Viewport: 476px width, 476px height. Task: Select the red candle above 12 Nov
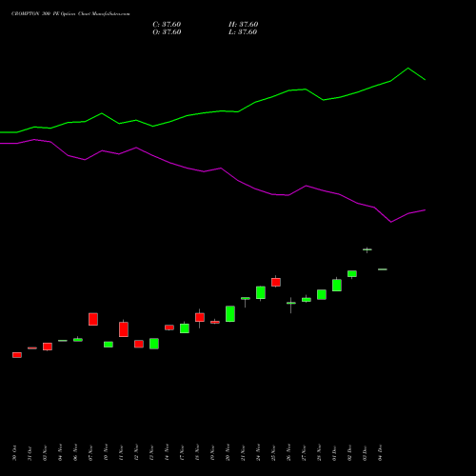click(139, 344)
